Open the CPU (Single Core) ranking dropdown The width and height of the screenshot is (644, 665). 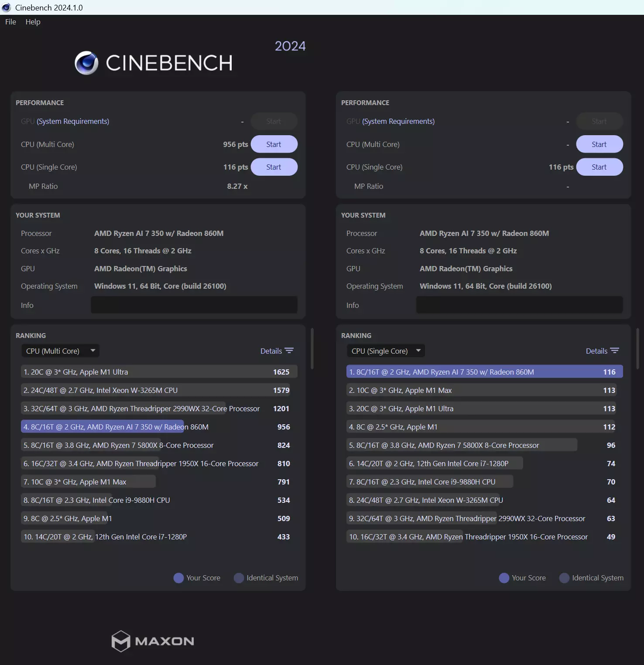tap(386, 351)
